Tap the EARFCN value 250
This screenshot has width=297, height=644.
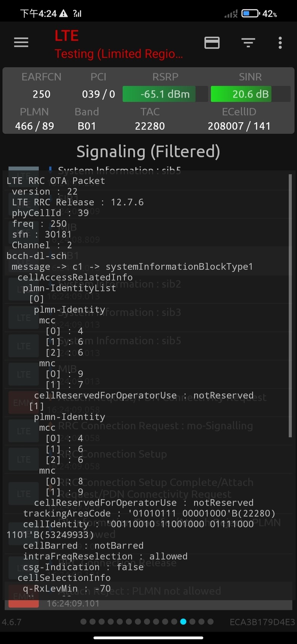coord(41,94)
